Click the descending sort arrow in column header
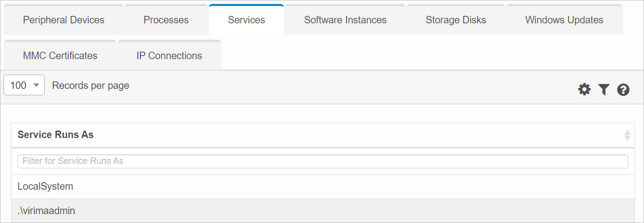Screen dimensions: 644x223 click(x=628, y=138)
